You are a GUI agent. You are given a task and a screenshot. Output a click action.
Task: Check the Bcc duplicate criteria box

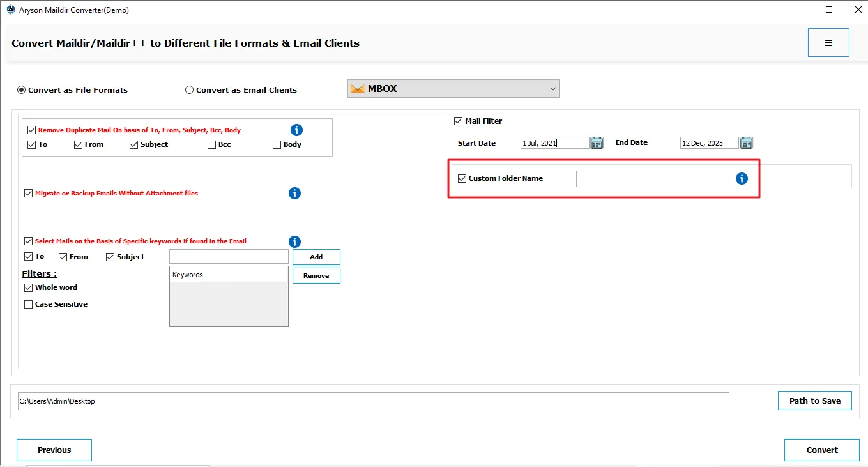[x=212, y=145]
